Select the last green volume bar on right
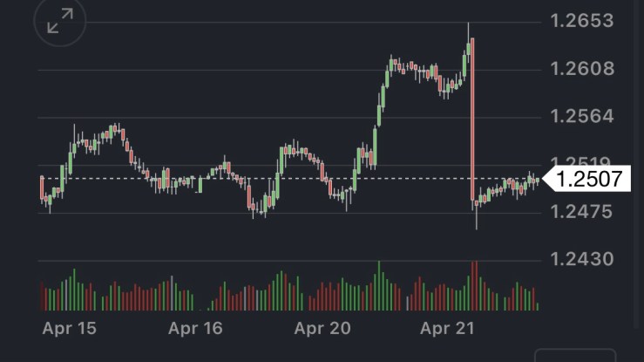 coord(538,306)
